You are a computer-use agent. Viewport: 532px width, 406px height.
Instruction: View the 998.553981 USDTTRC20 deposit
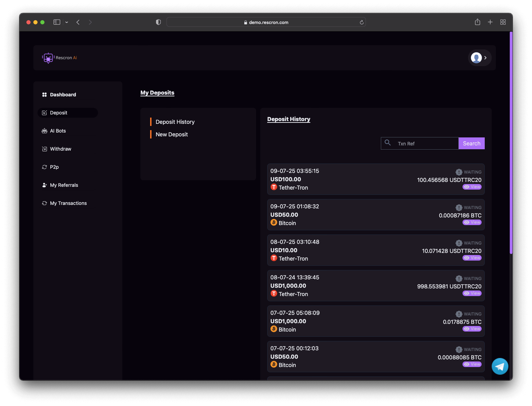coord(472,293)
